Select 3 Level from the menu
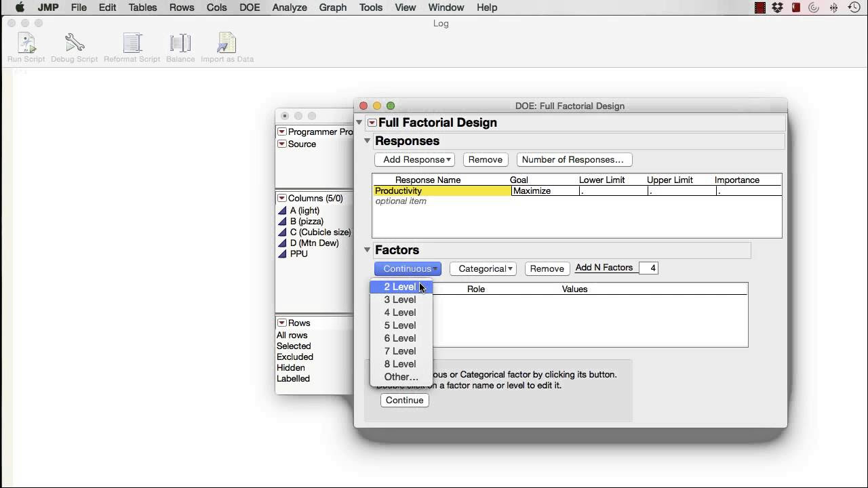This screenshot has width=868, height=488. click(401, 300)
